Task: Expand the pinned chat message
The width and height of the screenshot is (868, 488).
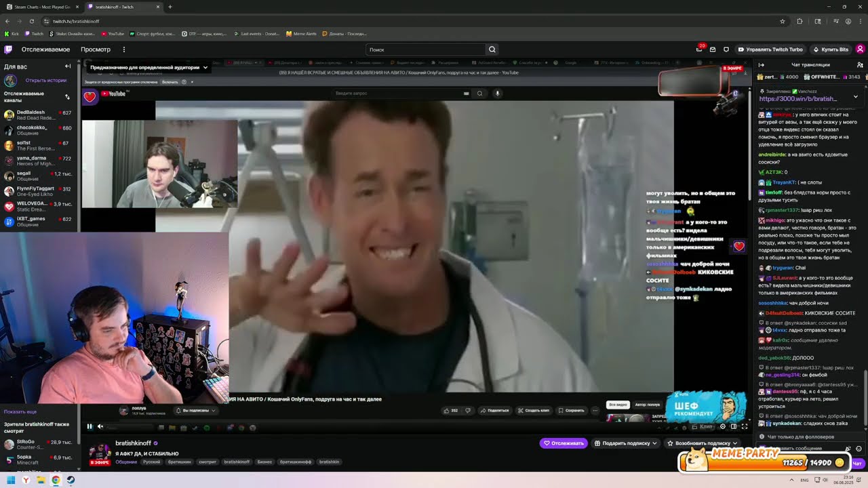Action: (855, 96)
